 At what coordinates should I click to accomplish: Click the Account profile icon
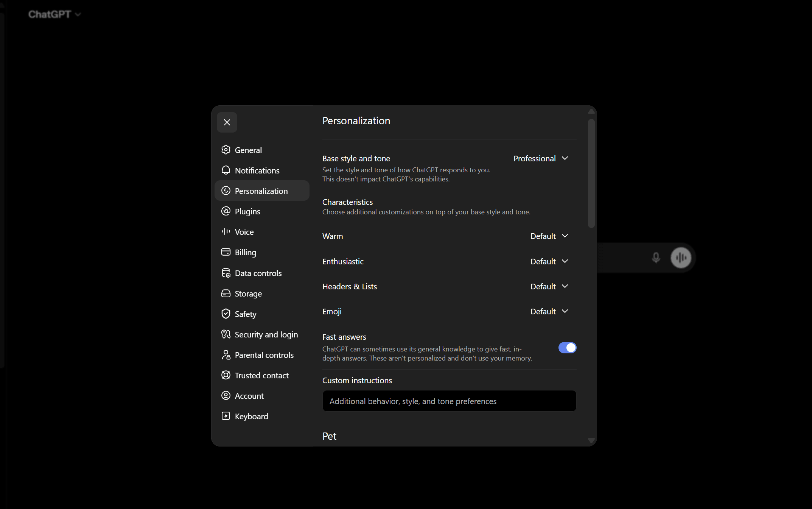(x=226, y=396)
